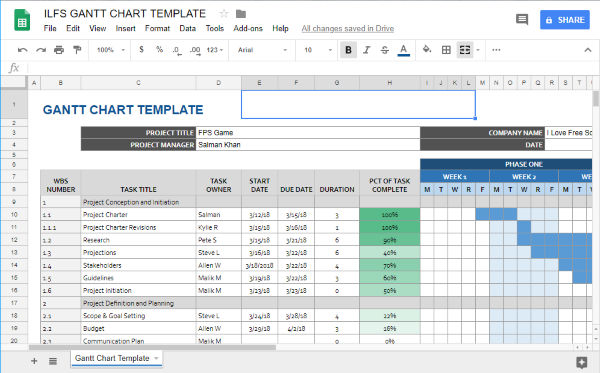600x373 pixels.
Task: Select column C header
Action: (x=138, y=83)
